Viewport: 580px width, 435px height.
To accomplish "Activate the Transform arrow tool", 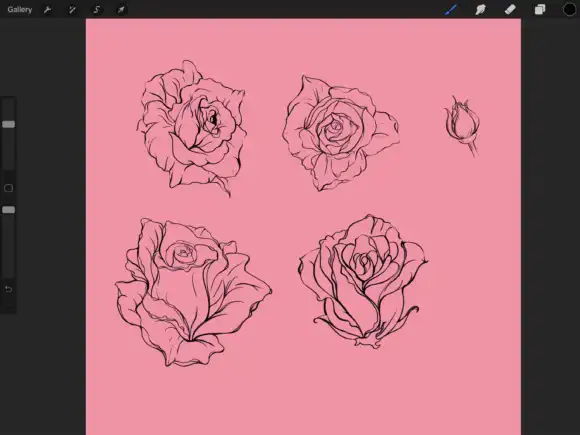I will (x=121, y=10).
